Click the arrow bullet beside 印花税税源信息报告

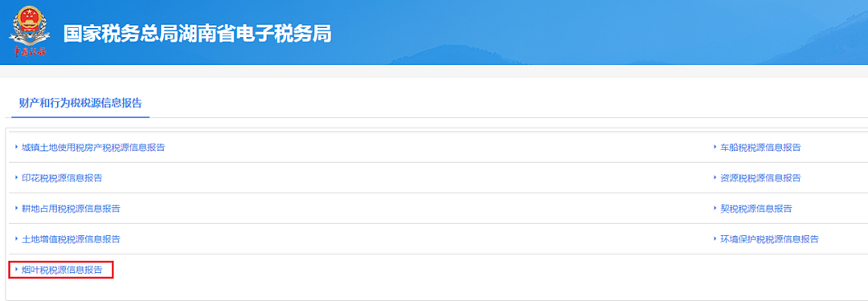tap(17, 177)
